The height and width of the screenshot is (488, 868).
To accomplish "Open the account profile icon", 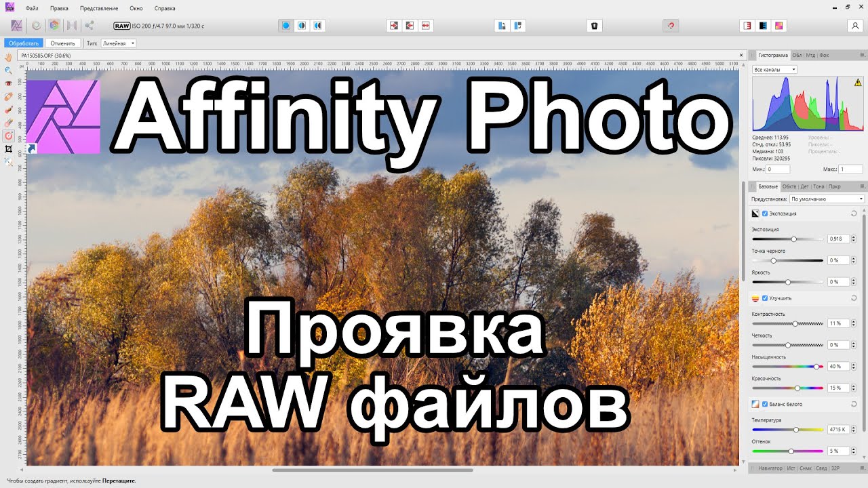I will pyautogui.click(x=854, y=26).
